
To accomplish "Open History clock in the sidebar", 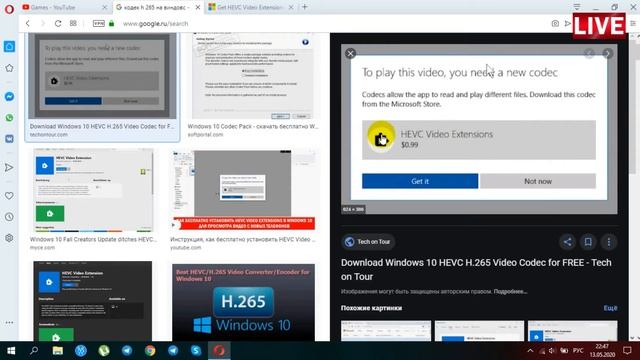I will point(9,217).
